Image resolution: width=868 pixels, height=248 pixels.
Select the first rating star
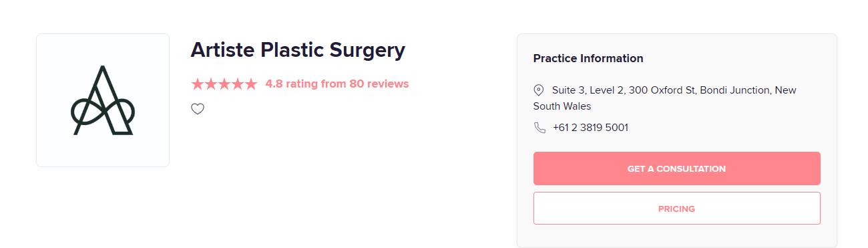(198, 84)
